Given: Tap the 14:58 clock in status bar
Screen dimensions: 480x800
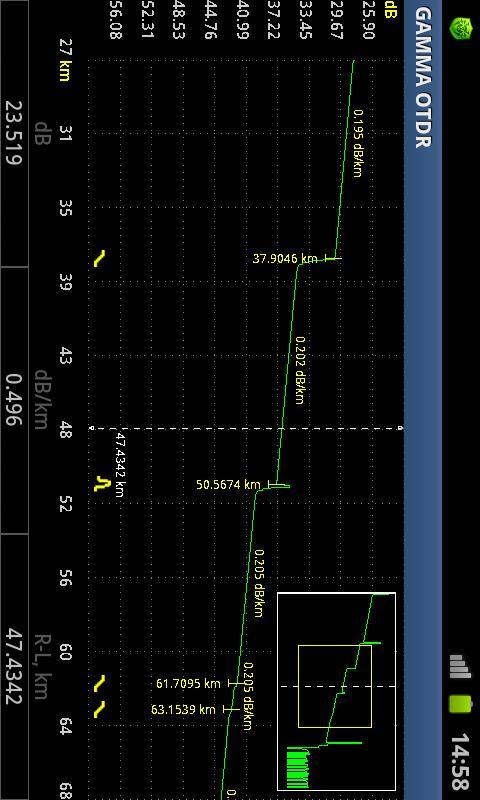Looking at the screenshot, I should [x=463, y=761].
